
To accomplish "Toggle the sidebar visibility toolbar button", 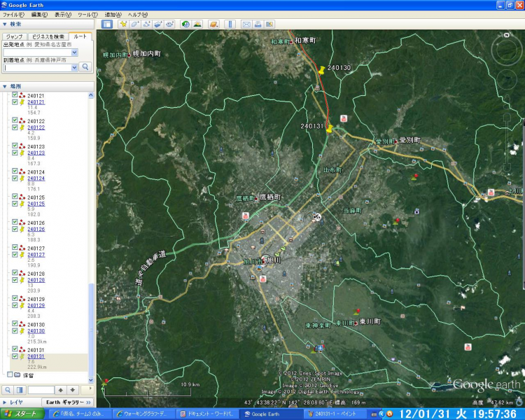I will (x=107, y=24).
